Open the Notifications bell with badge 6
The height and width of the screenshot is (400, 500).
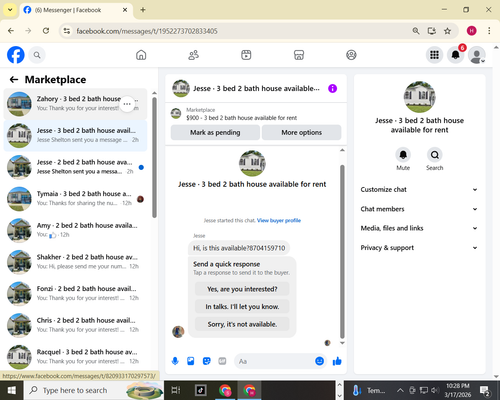[456, 55]
